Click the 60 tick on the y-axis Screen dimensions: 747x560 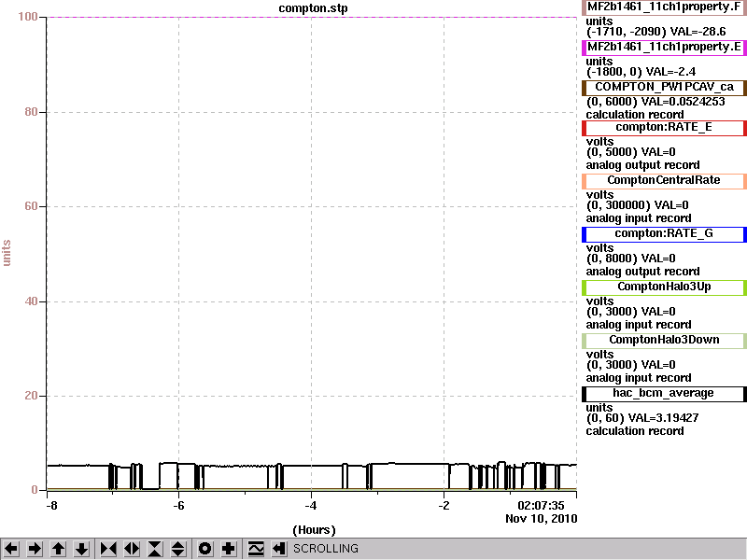coord(31,206)
